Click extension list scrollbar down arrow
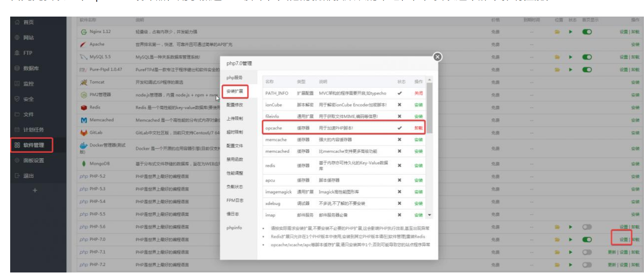The image size is (644, 278). [x=429, y=215]
